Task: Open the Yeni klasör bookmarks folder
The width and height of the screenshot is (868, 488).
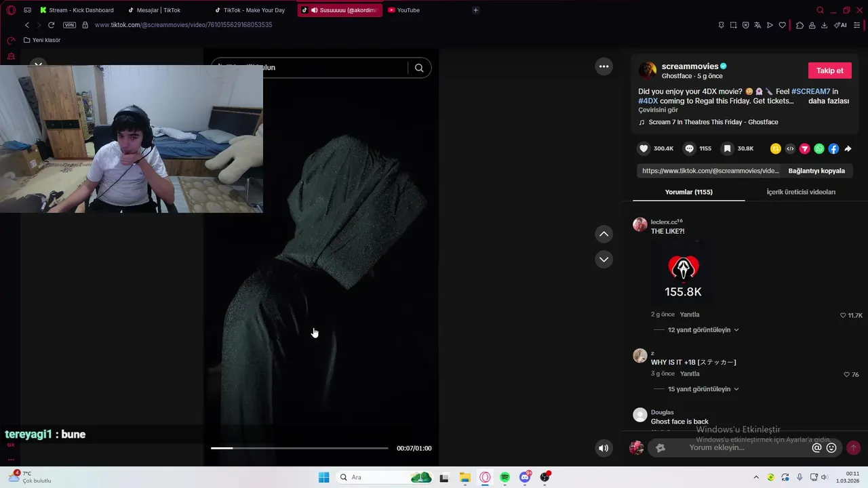Action: 42,40
